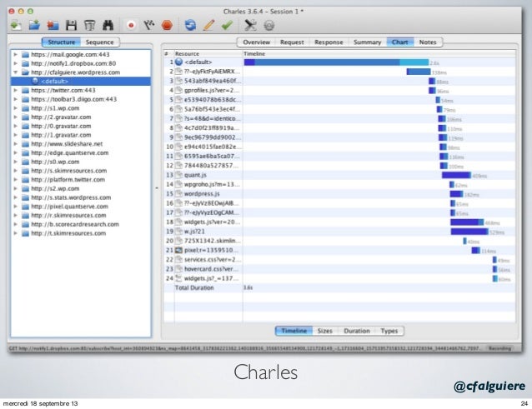Open Settings gear icon in toolbar
This screenshot has width=532, height=409.
tap(269, 26)
